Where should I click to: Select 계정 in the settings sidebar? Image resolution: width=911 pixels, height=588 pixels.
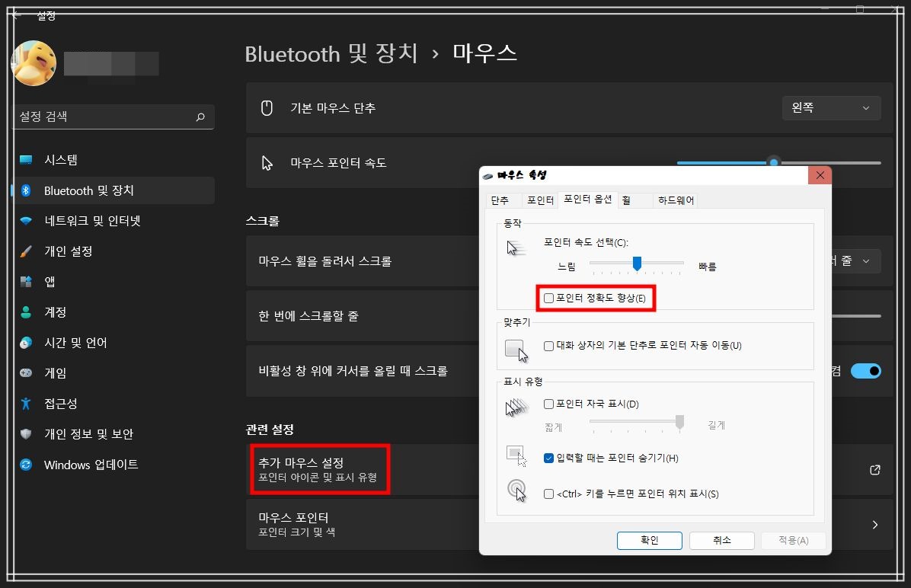click(x=56, y=312)
